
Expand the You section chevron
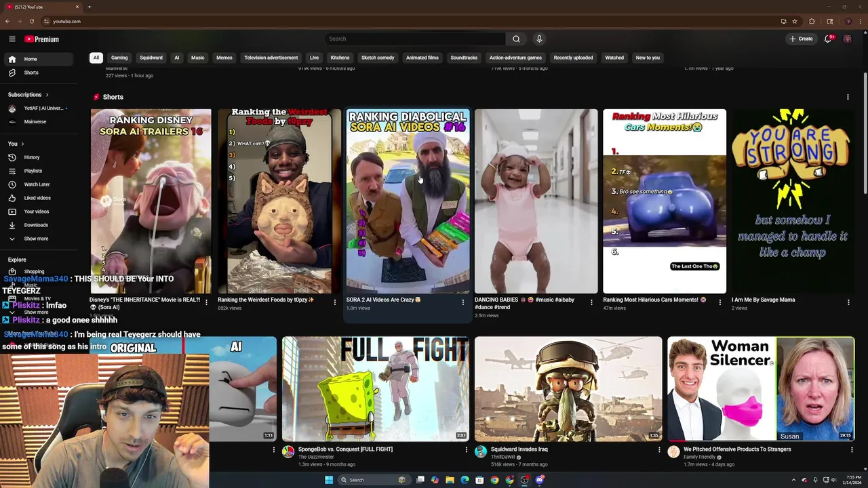(22, 144)
